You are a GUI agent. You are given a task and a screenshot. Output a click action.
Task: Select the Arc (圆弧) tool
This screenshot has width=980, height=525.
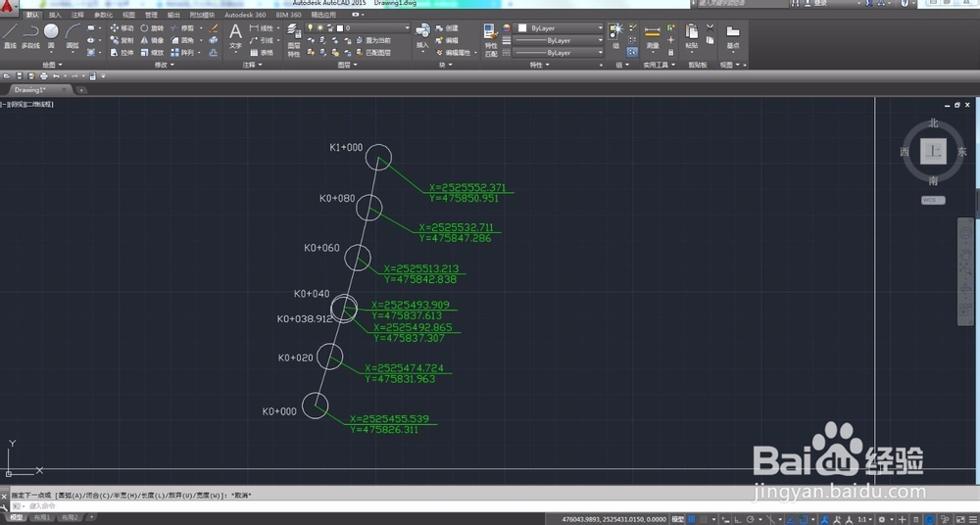pyautogui.click(x=73, y=35)
